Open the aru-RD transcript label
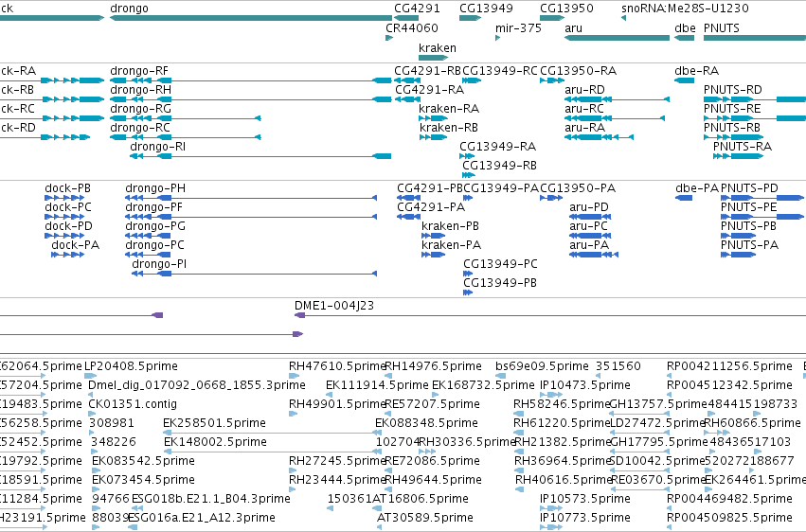The height and width of the screenshot is (532, 806). point(584,90)
